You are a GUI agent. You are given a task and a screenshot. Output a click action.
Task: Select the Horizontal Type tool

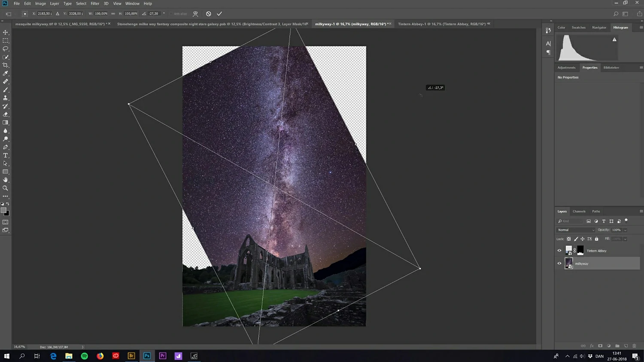[6, 155]
